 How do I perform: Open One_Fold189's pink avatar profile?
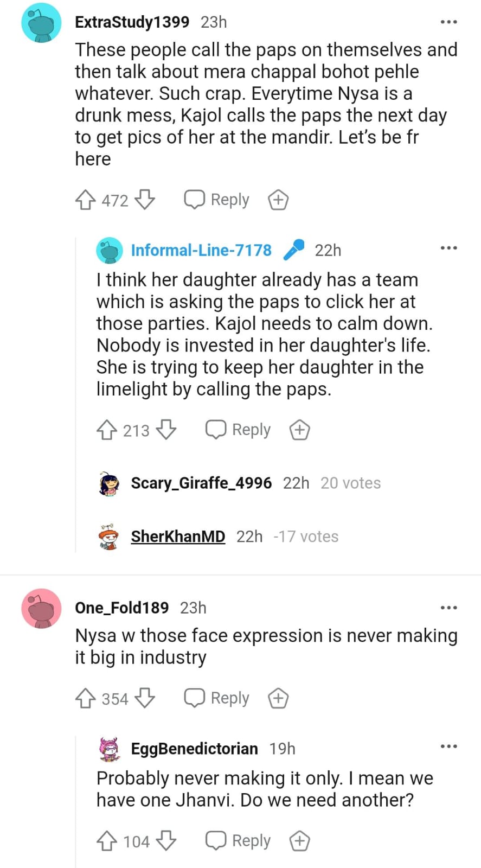point(41,608)
